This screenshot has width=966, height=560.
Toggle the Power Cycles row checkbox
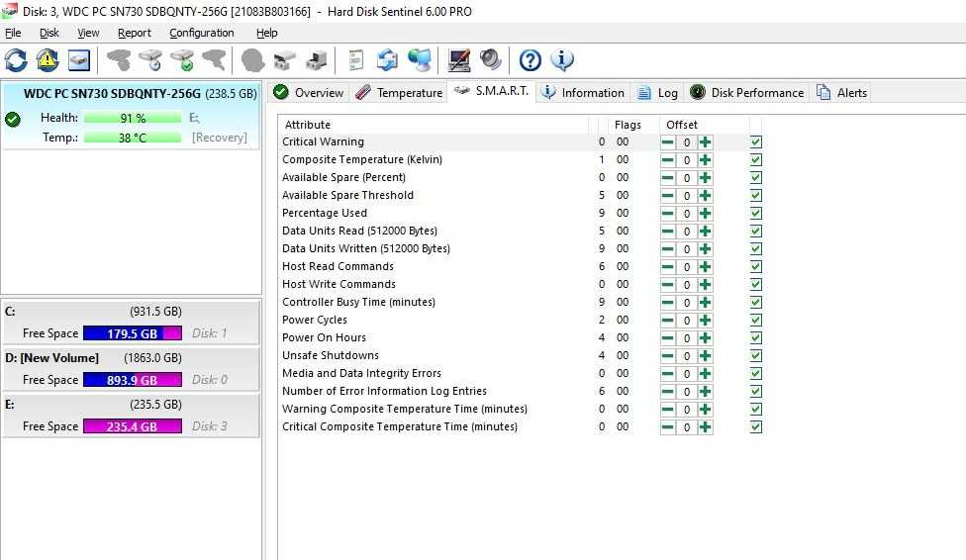(756, 321)
